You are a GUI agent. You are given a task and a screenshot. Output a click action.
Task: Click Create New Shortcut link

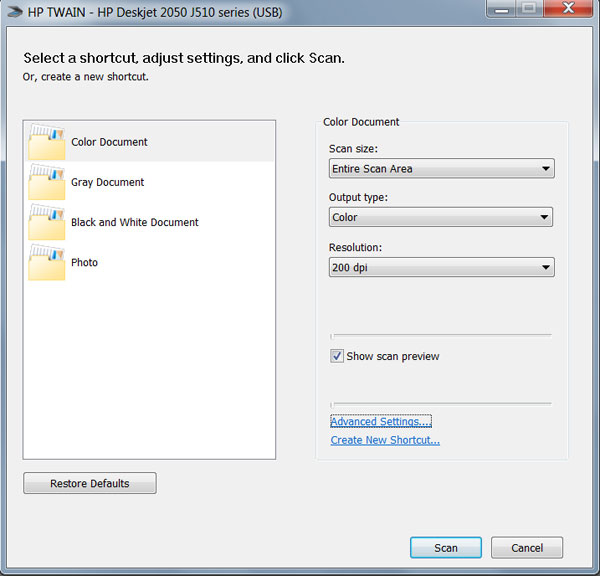385,440
